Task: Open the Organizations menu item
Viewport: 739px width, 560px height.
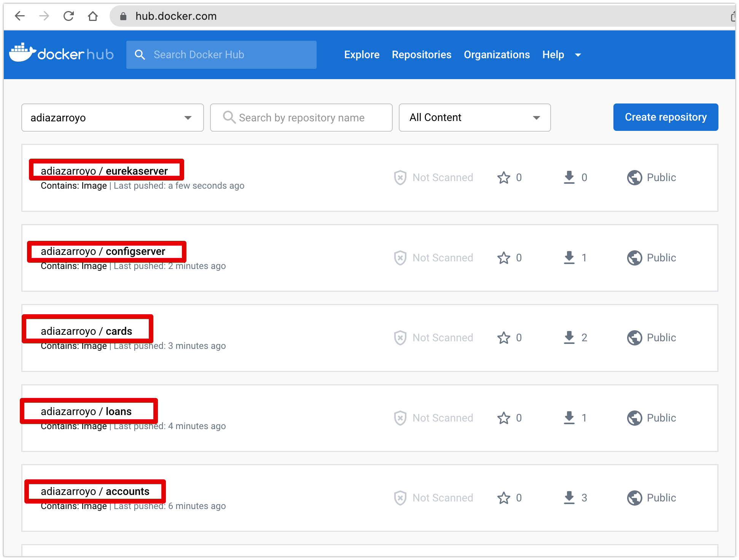Action: click(x=497, y=55)
